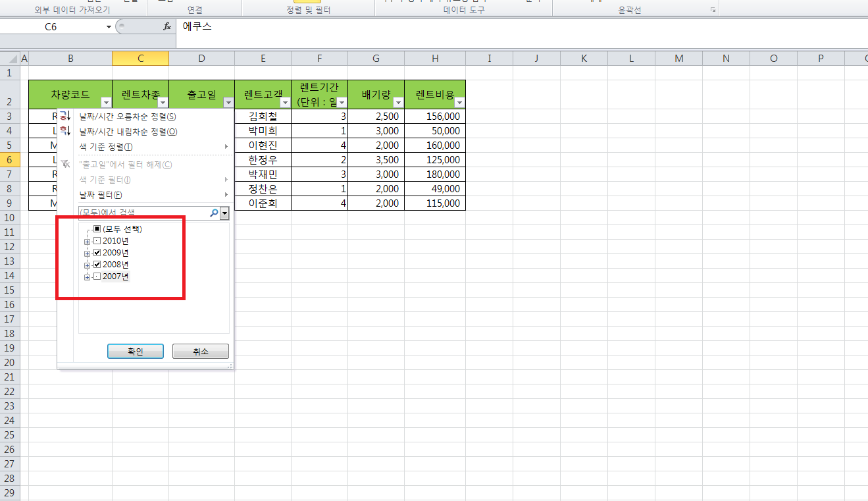Toggle the (모두 선택) checkbox

(x=97, y=229)
